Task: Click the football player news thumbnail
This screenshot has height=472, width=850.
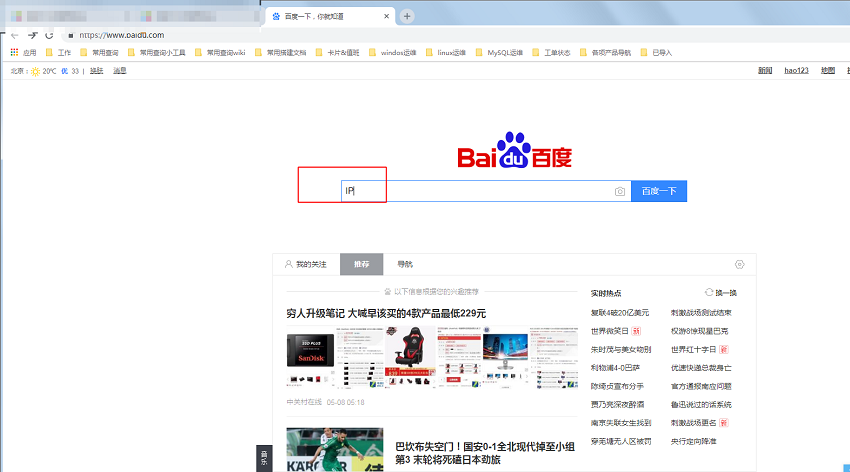Action: (334, 450)
